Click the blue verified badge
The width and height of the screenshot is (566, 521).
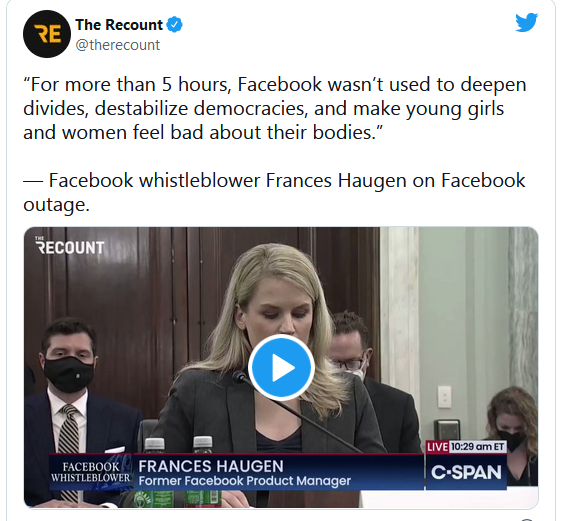[x=175, y=25]
